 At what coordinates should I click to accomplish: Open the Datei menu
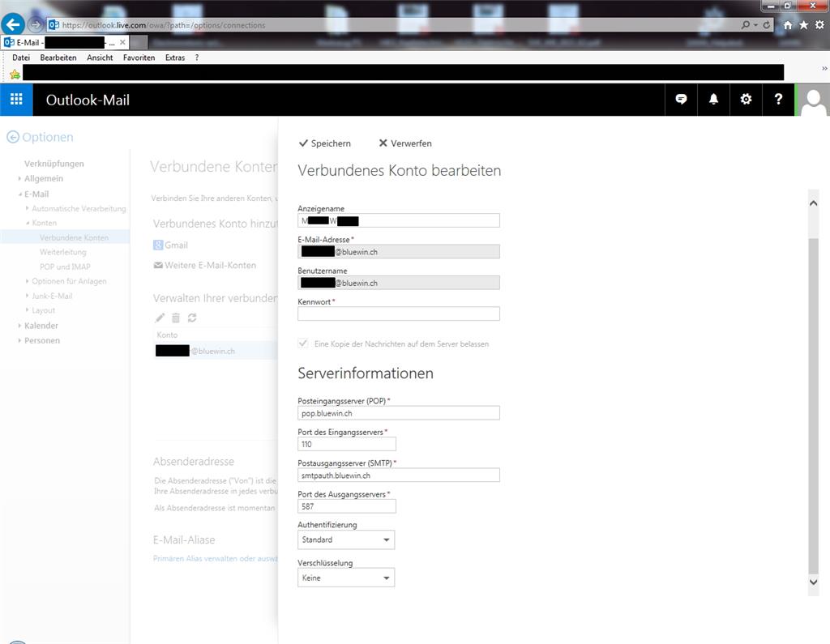click(21, 58)
